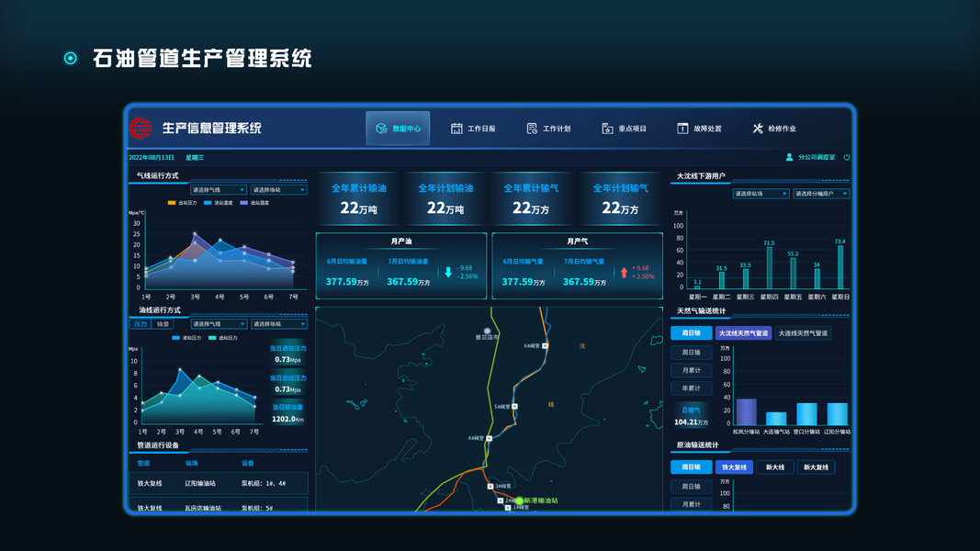Click the 2#阀室 valve marker on map
The height and width of the screenshot is (551, 980).
[x=500, y=500]
